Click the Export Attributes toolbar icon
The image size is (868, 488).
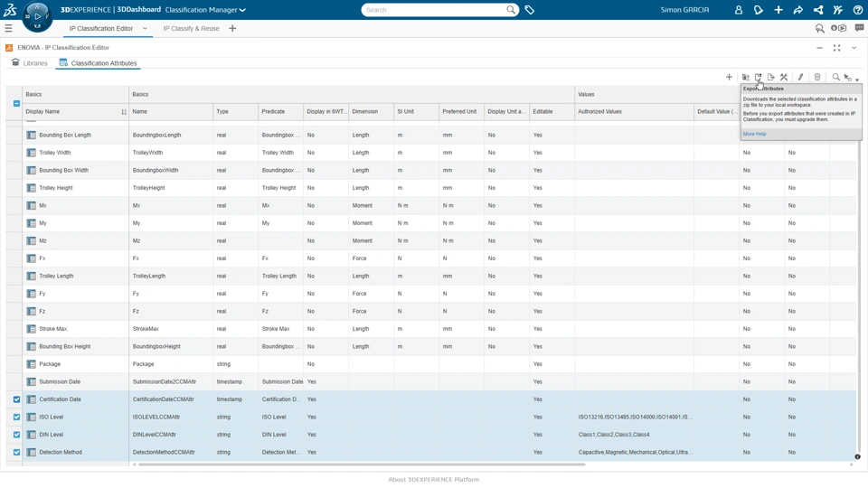[758, 77]
